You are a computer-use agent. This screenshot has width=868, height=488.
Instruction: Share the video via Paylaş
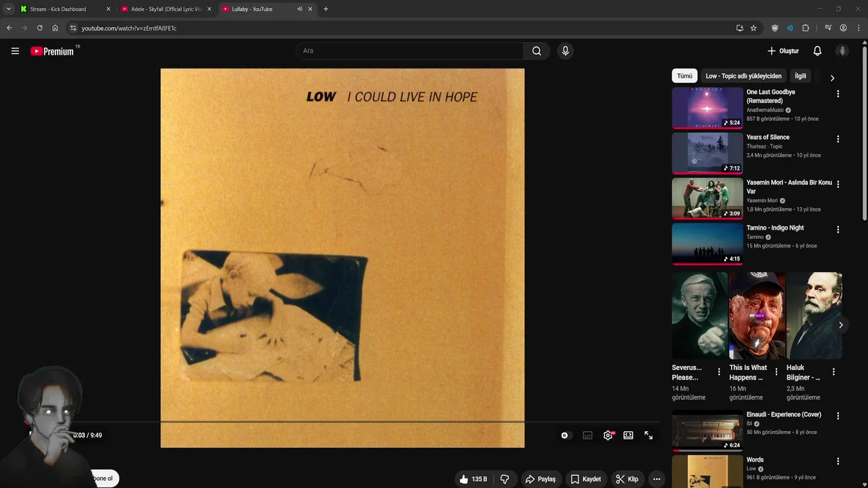[540, 479]
